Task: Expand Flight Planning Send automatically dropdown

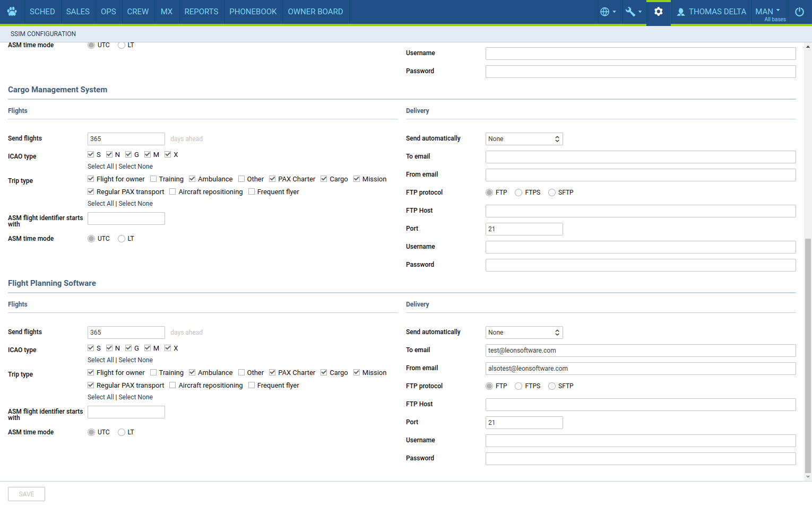Action: 524,333
